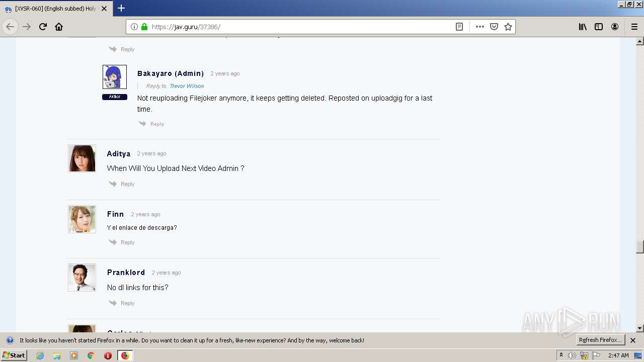This screenshot has width=644, height=362.
Task: Click the Refresh Firefox button
Action: pyautogui.click(x=600, y=340)
